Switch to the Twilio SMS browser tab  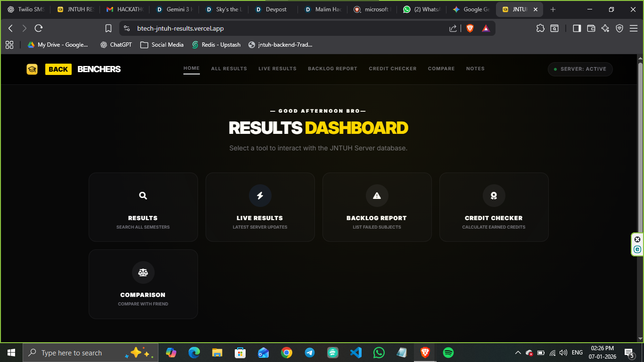[26, 9]
